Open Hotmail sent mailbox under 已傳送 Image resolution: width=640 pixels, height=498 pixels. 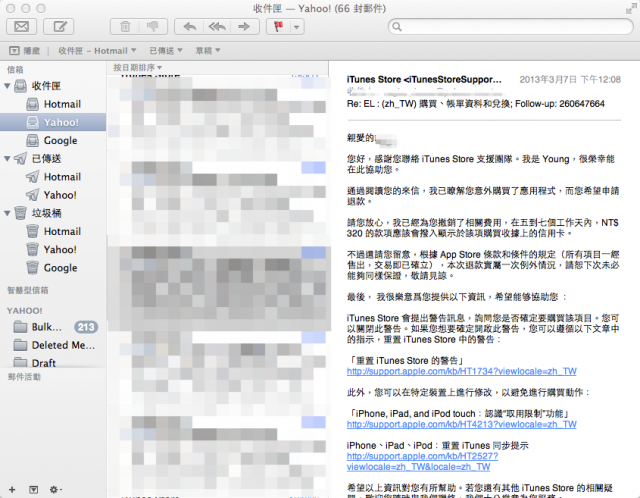click(53, 177)
